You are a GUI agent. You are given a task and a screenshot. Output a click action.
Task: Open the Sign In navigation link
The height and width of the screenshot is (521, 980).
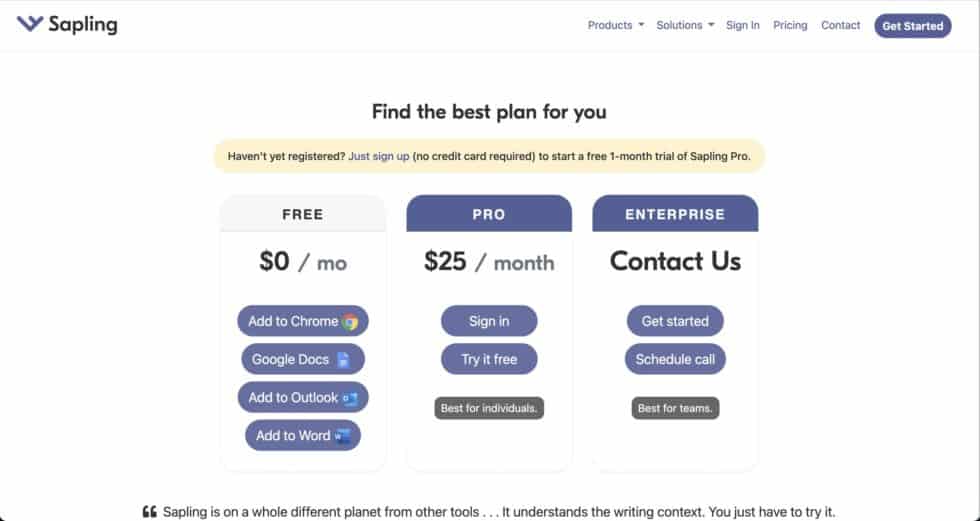coord(742,26)
